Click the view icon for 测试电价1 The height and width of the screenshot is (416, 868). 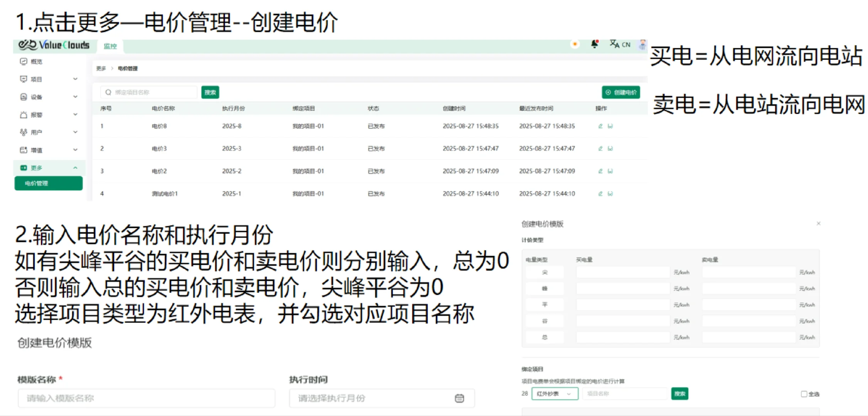(x=610, y=194)
